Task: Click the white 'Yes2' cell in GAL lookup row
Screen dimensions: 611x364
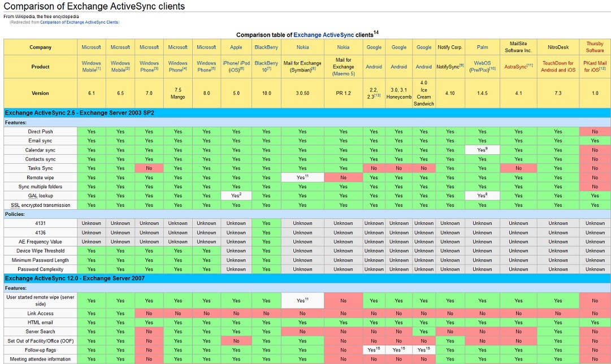Action: click(x=236, y=196)
